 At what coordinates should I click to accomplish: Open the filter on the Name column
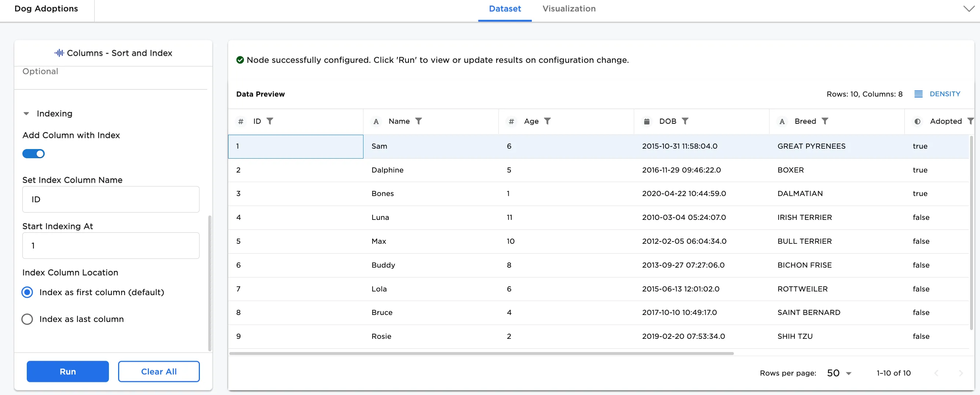pos(418,121)
